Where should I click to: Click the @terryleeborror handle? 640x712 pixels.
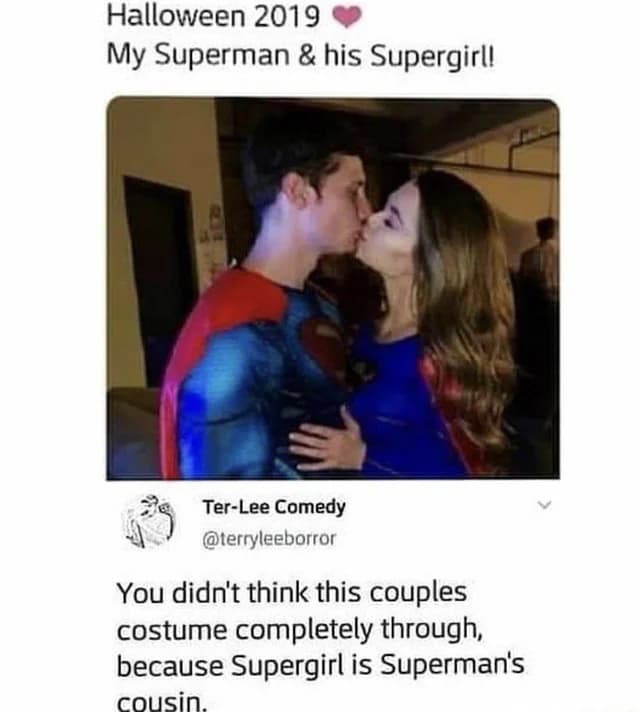click(x=270, y=538)
